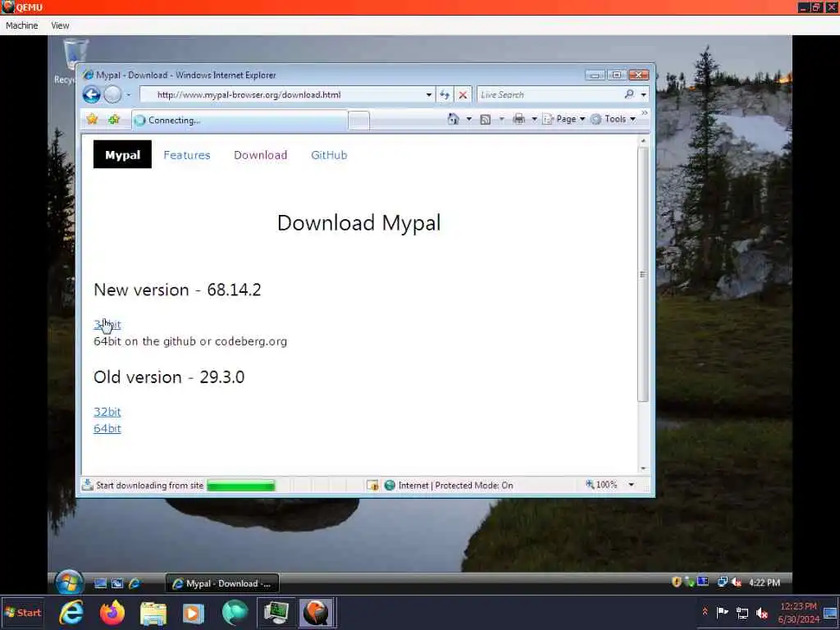The image size is (840, 630).
Task: Expand the Feeds dropdown arrow
Action: pos(501,119)
